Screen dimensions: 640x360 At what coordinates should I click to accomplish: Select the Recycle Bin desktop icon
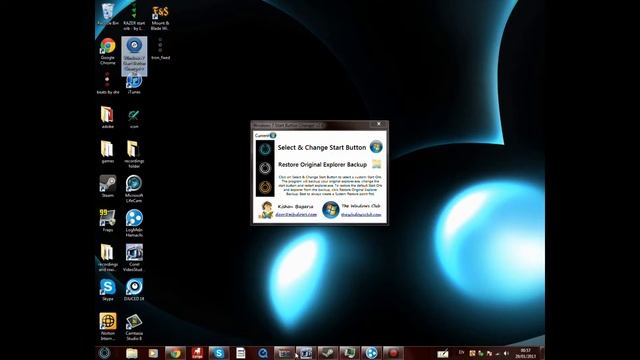pos(108,15)
